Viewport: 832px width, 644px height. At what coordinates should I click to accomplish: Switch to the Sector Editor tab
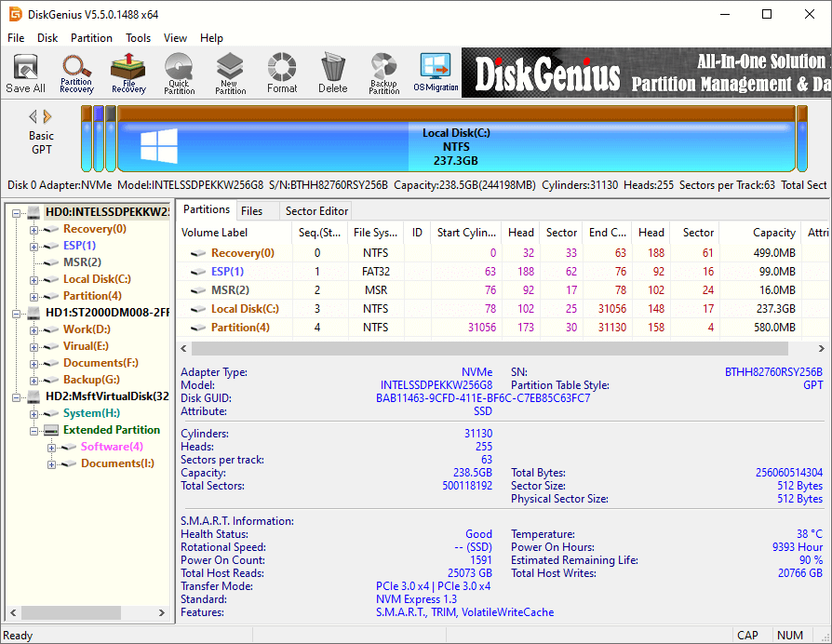(x=315, y=210)
